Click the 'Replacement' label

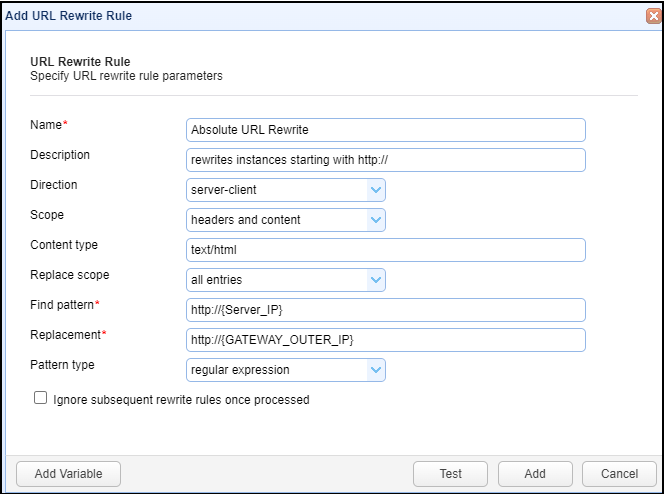pos(66,335)
